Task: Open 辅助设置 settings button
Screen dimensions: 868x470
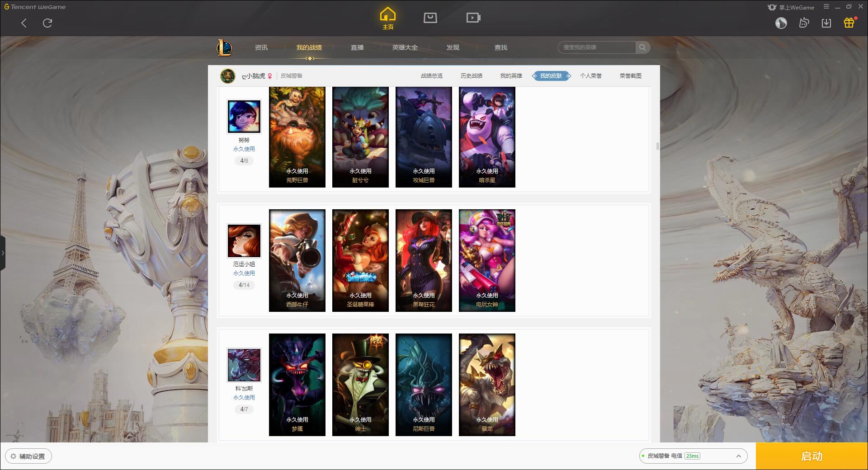Action: coord(28,456)
